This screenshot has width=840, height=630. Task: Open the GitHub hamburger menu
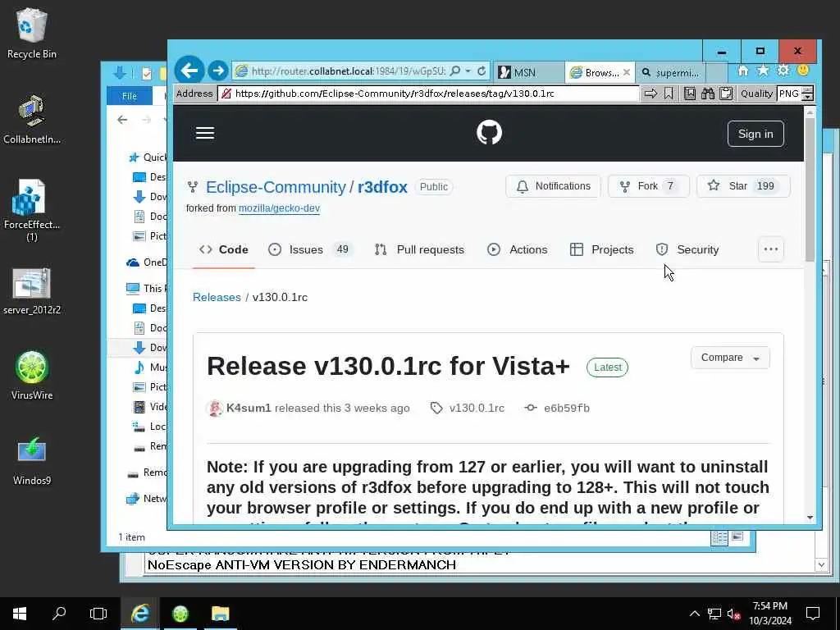[204, 133]
